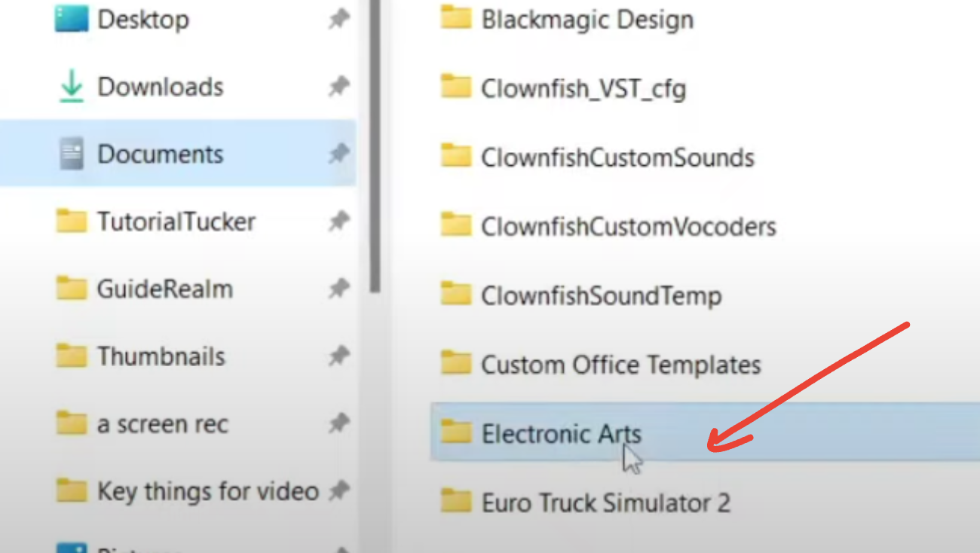This screenshot has height=553, width=980.
Task: Select the ClownfishSoundTemp folder name
Action: point(601,295)
